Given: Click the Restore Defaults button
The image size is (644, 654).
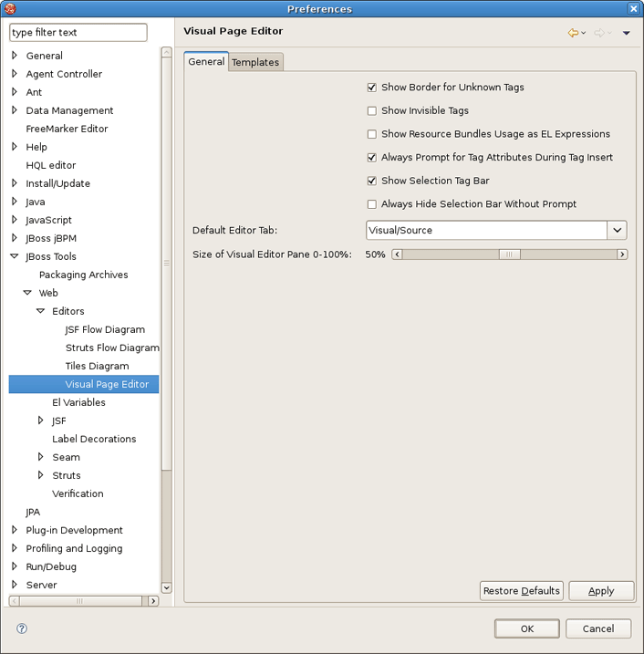Looking at the screenshot, I should coord(521,591).
